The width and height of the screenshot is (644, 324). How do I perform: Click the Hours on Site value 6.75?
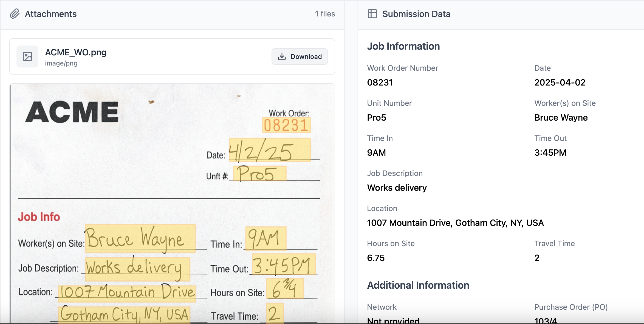pyautogui.click(x=376, y=258)
